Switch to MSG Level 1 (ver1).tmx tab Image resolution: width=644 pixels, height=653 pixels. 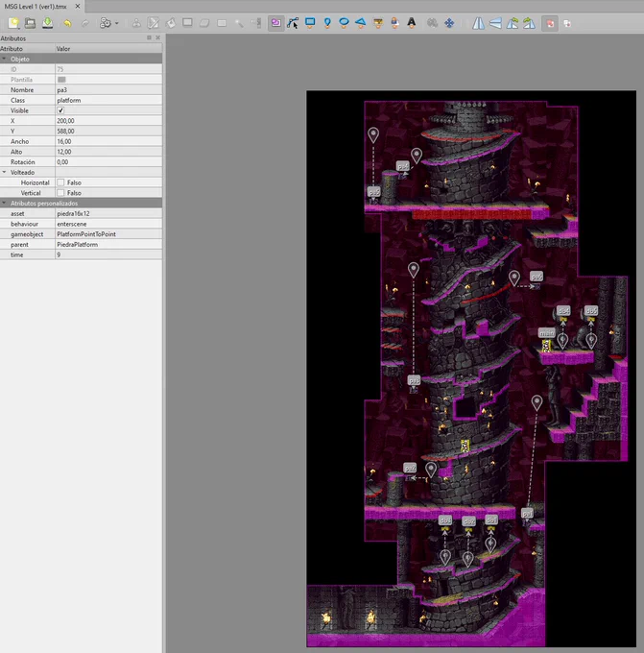(x=36, y=7)
